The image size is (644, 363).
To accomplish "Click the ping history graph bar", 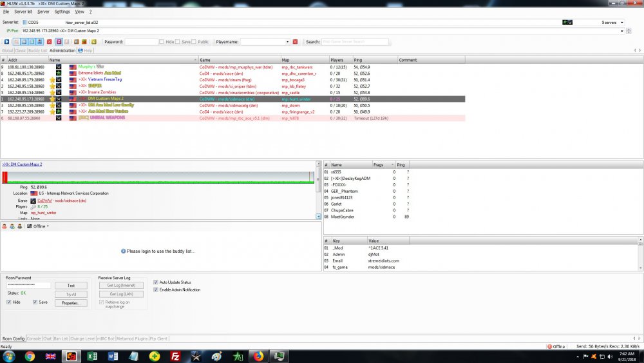I will point(158,177).
